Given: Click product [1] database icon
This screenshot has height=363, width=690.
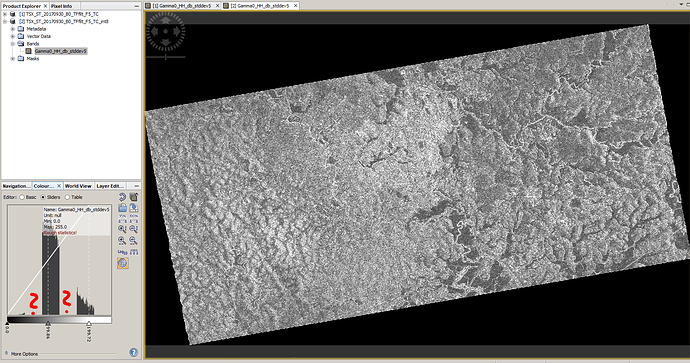Looking at the screenshot, I should coord(13,14).
